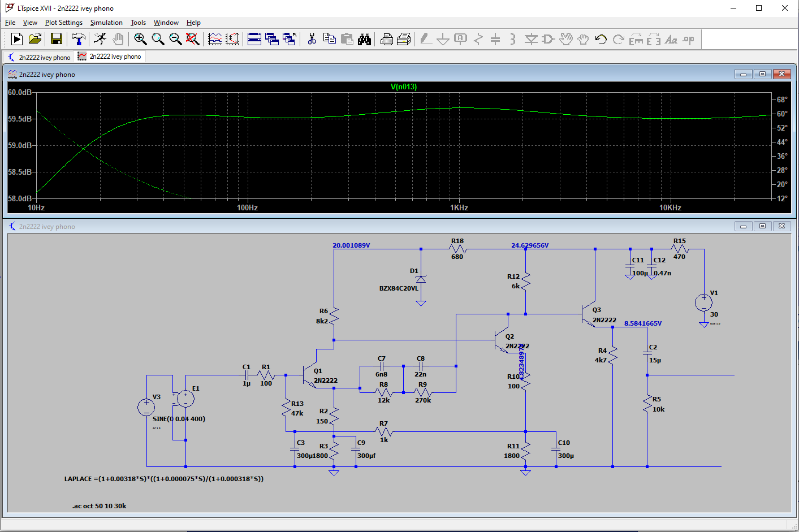Open Control Panel hammer icon

tap(79, 39)
